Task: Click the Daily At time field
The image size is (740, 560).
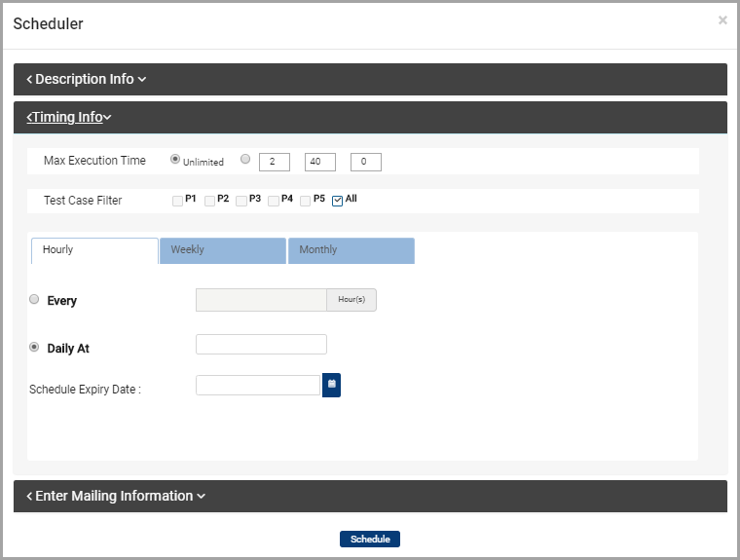Action: tap(261, 344)
